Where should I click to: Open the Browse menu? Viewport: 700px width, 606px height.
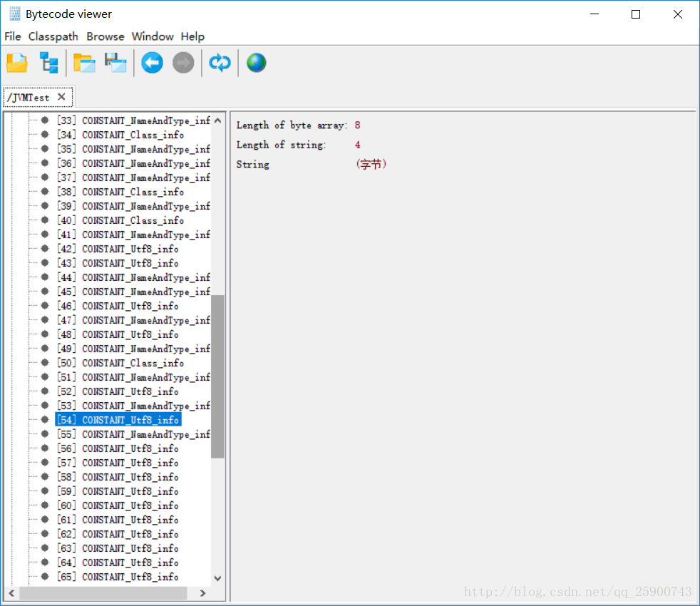pyautogui.click(x=105, y=36)
